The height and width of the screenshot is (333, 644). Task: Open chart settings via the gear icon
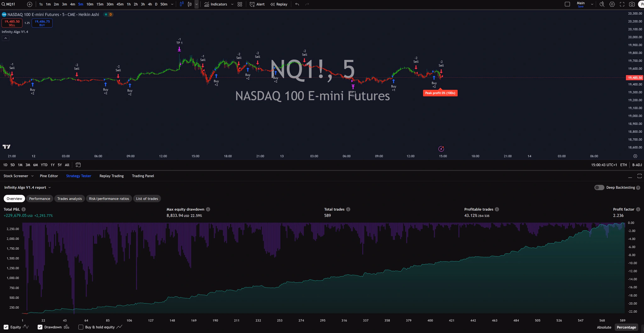(x=612, y=4)
